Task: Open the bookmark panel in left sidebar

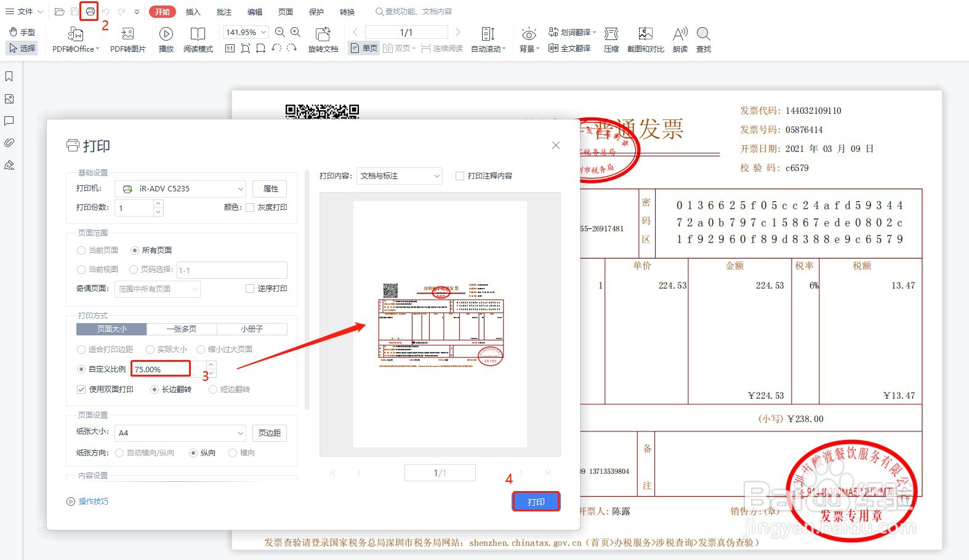Action: [9, 76]
